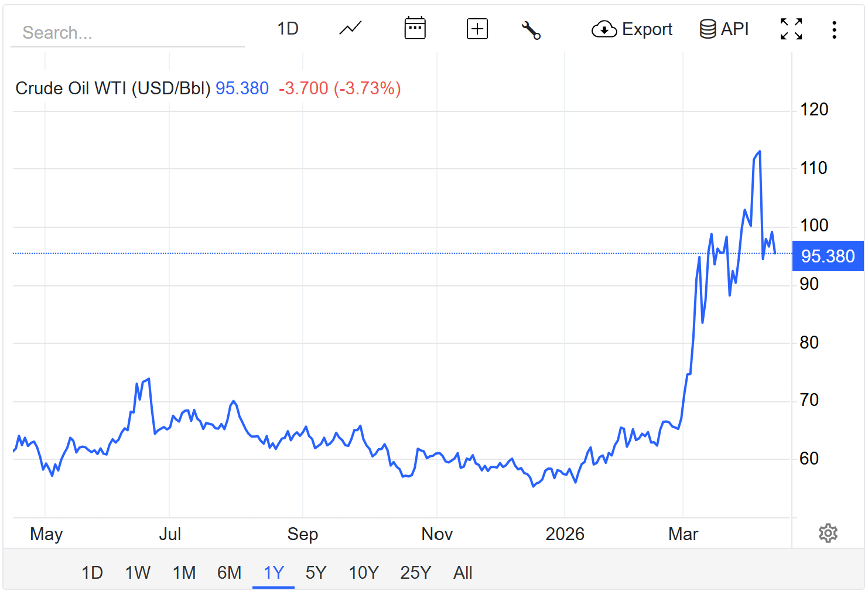Switch to the 1M time range

(x=184, y=572)
